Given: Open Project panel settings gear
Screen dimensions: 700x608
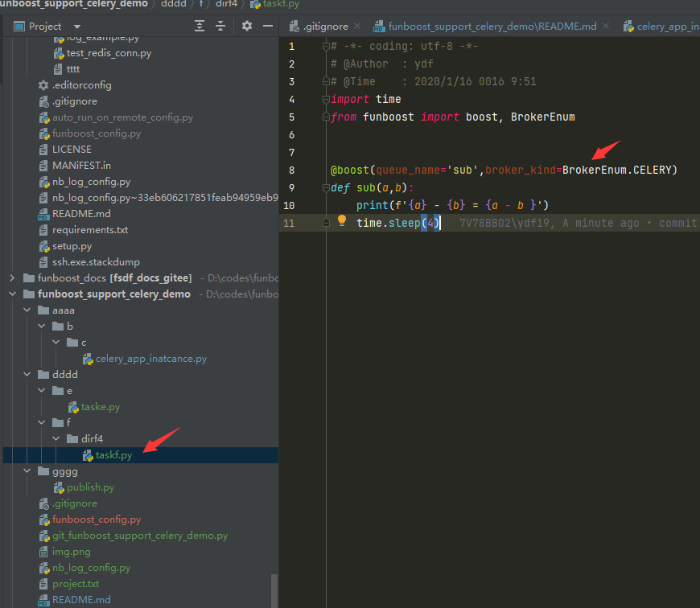Looking at the screenshot, I should click(x=247, y=27).
